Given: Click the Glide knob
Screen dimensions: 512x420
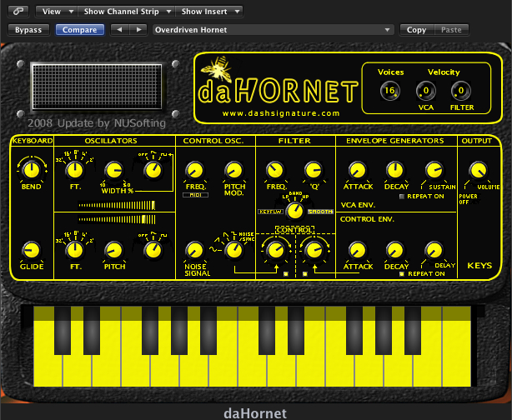Looking at the screenshot, I should coord(32,250).
